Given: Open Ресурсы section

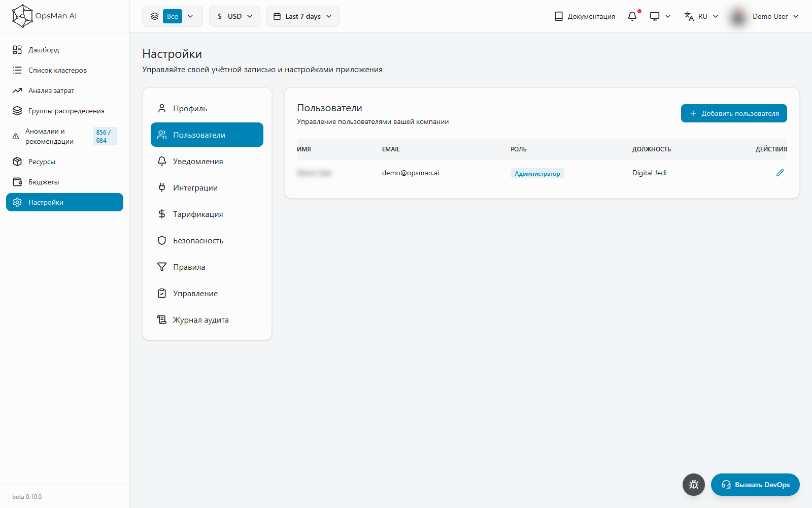Looking at the screenshot, I should pyautogui.click(x=64, y=162).
